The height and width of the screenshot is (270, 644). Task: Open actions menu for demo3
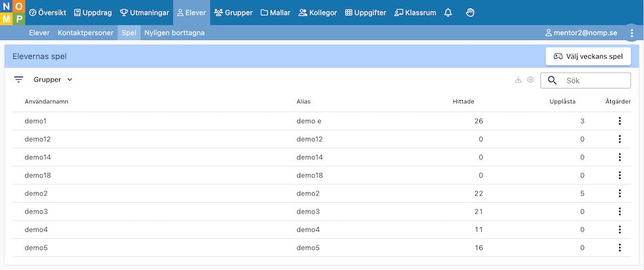pos(620,211)
